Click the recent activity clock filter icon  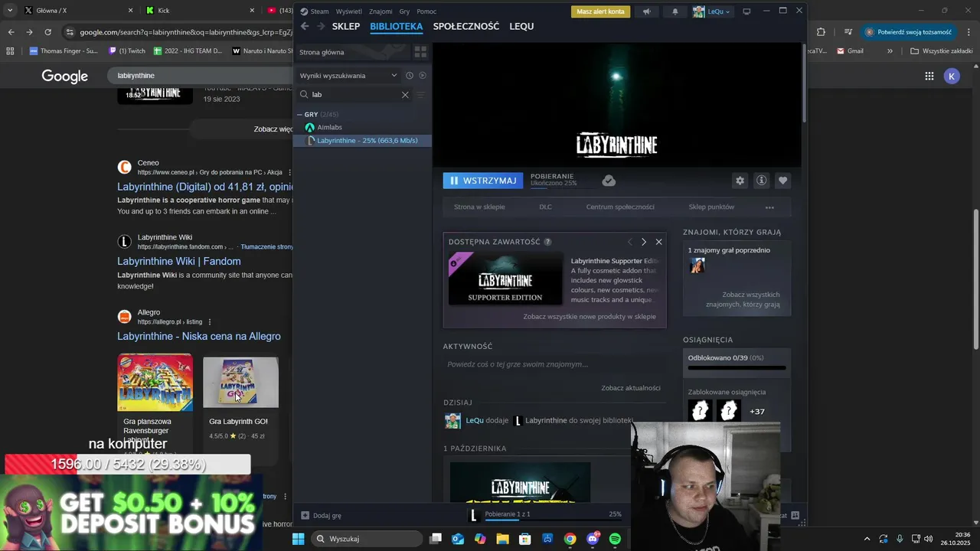[410, 76]
